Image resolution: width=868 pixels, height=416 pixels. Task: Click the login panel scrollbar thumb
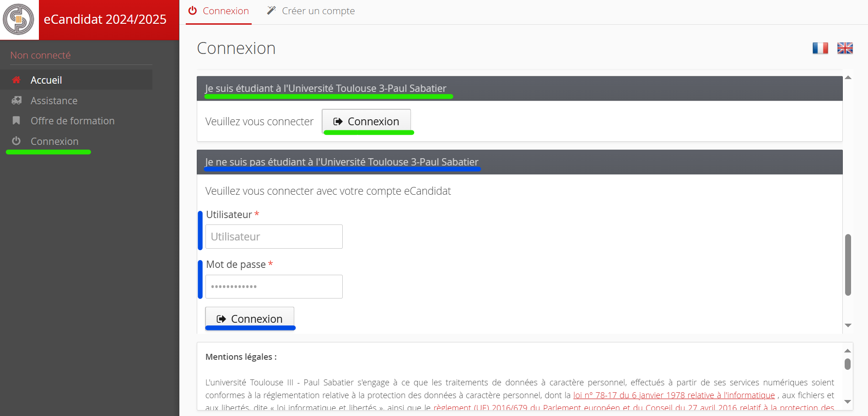point(848,265)
